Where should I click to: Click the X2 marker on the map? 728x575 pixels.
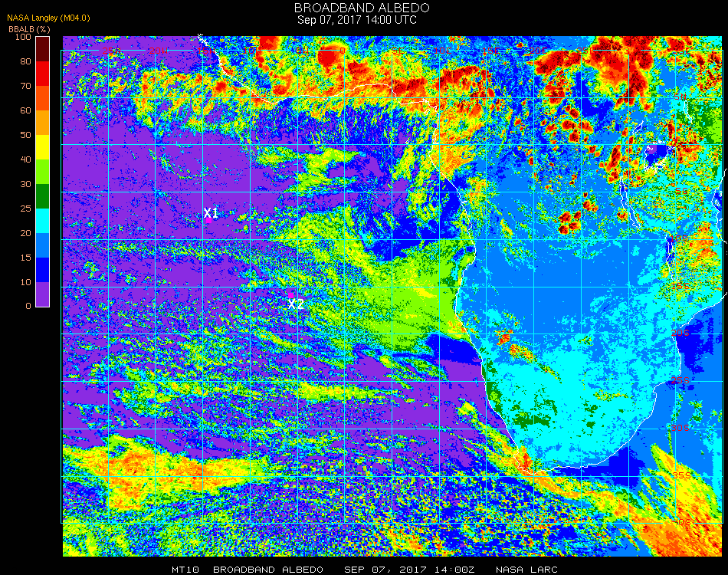[297, 304]
